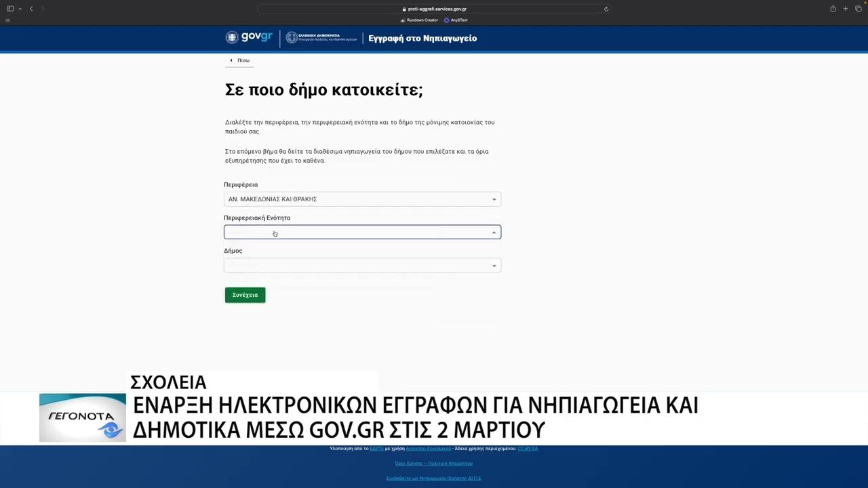
Task: Click the ΕΔΥΤΕ footer link
Action: (377, 449)
